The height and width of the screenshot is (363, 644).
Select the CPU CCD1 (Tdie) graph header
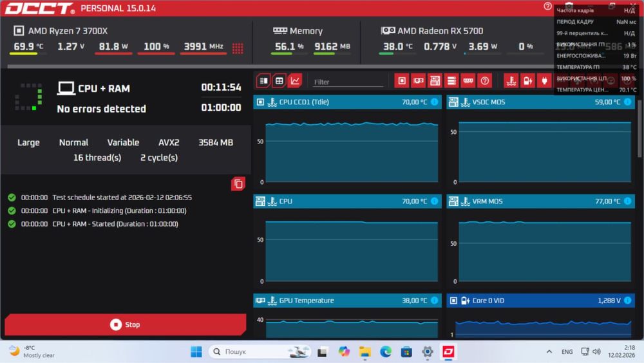[x=348, y=102]
